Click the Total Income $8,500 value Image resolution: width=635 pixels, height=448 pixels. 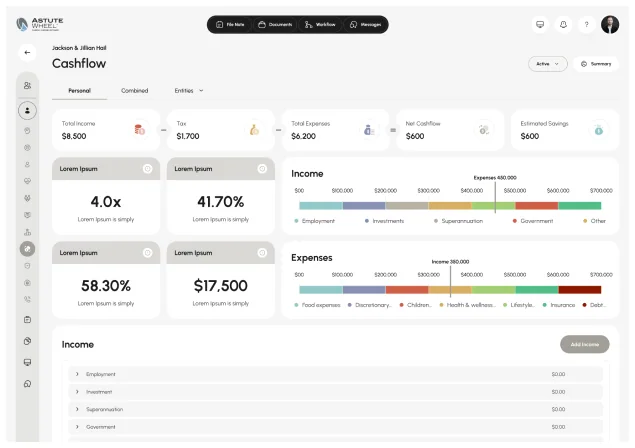pyautogui.click(x=74, y=137)
